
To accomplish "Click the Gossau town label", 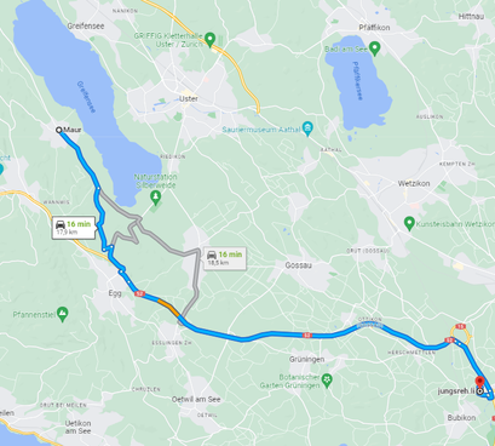I will 298,265.
